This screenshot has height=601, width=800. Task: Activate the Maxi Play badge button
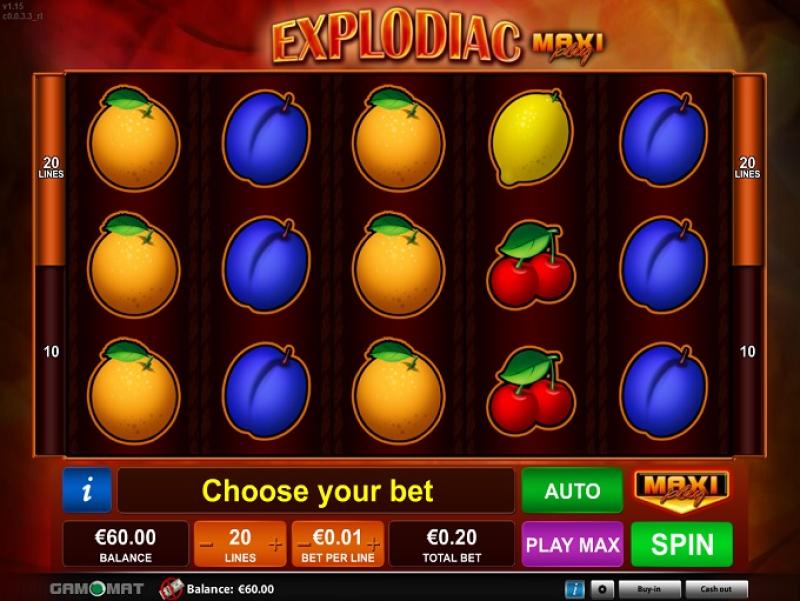coord(682,489)
